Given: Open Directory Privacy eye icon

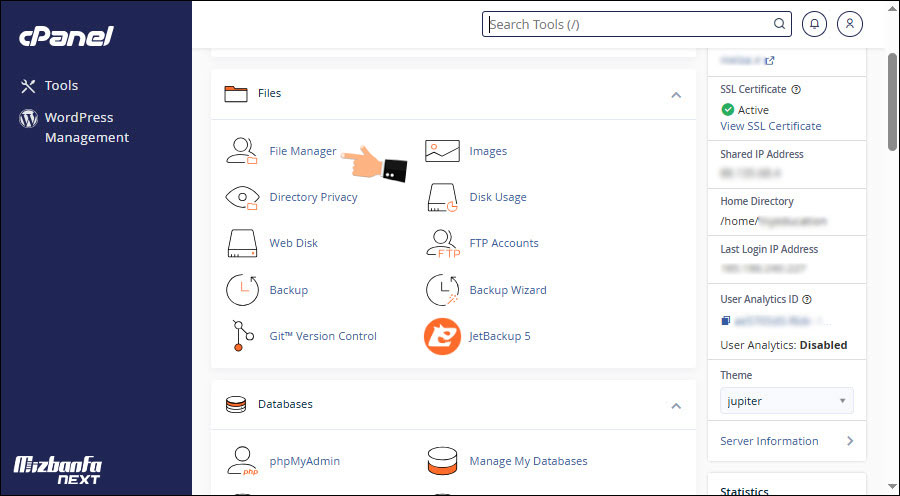Looking at the screenshot, I should 242,197.
